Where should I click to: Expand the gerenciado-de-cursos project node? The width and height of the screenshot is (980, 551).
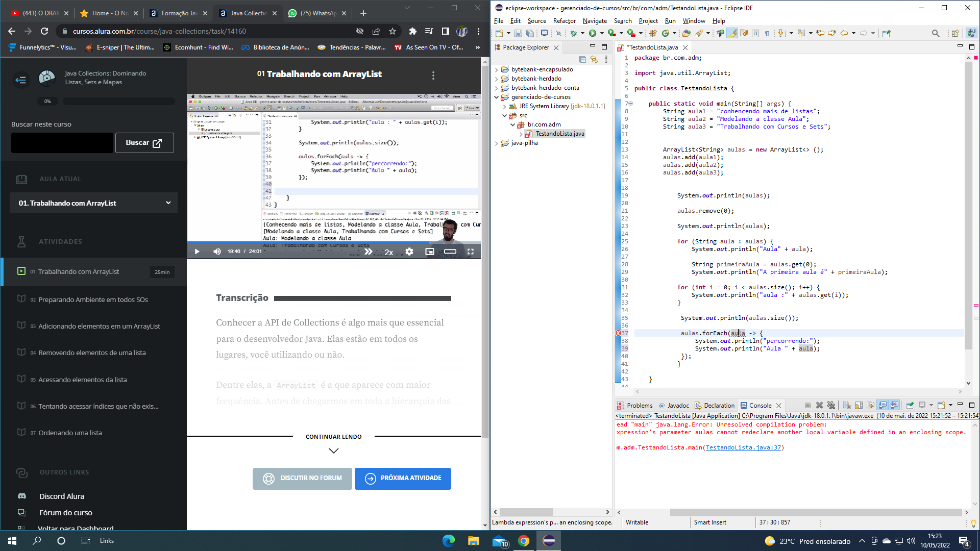(497, 97)
